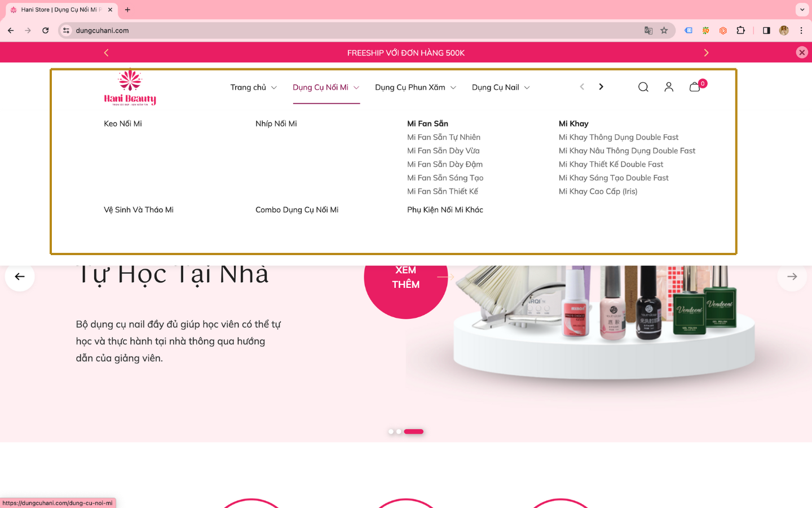
Task: Close the Hani Store browser tab
Action: 110,10
